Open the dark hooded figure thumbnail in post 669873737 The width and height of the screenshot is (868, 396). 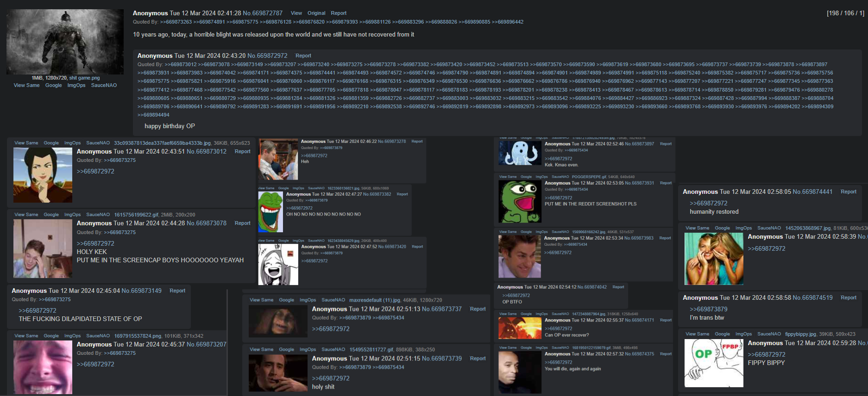278,321
